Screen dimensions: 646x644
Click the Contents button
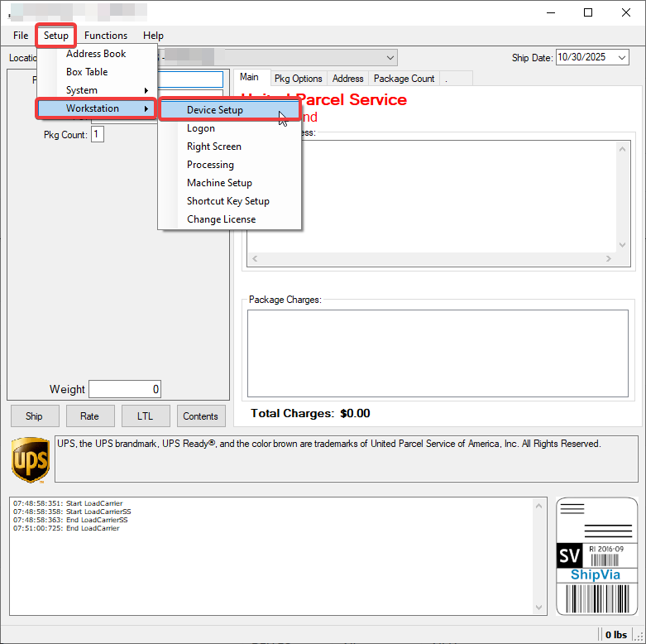(201, 416)
